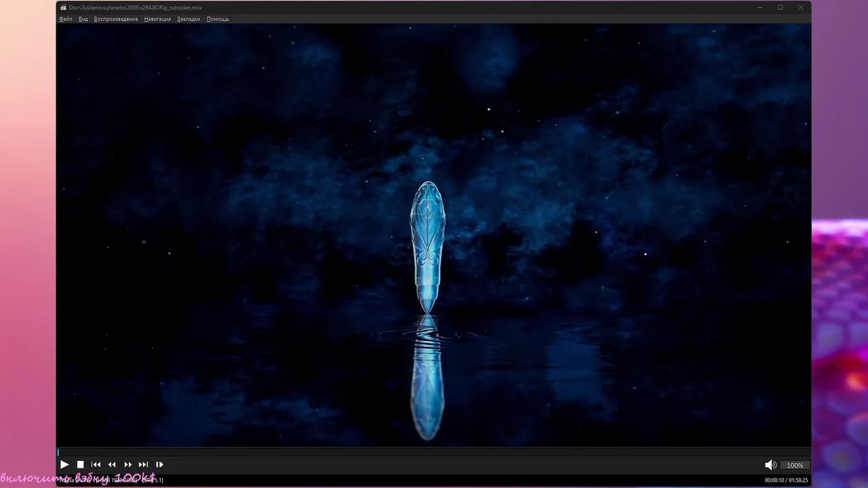The height and width of the screenshot is (488, 868).
Task: Click the video picture showing the blue crystal
Action: point(433,235)
